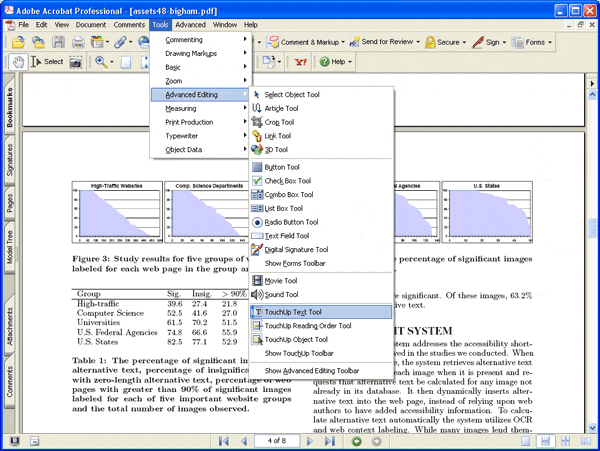
Task: Click Show TouchUp Toolbar
Action: click(x=321, y=353)
